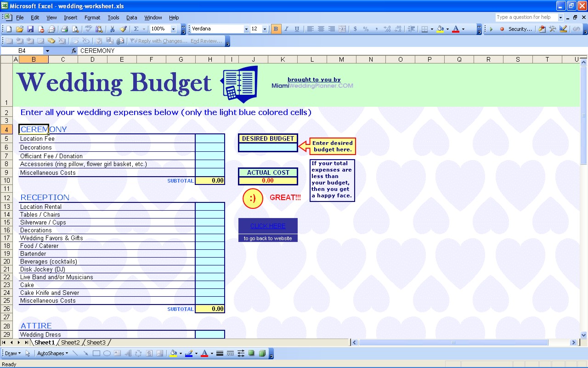Apply currency style with the dollar icon
The width and height of the screenshot is (588, 368).
click(x=355, y=29)
